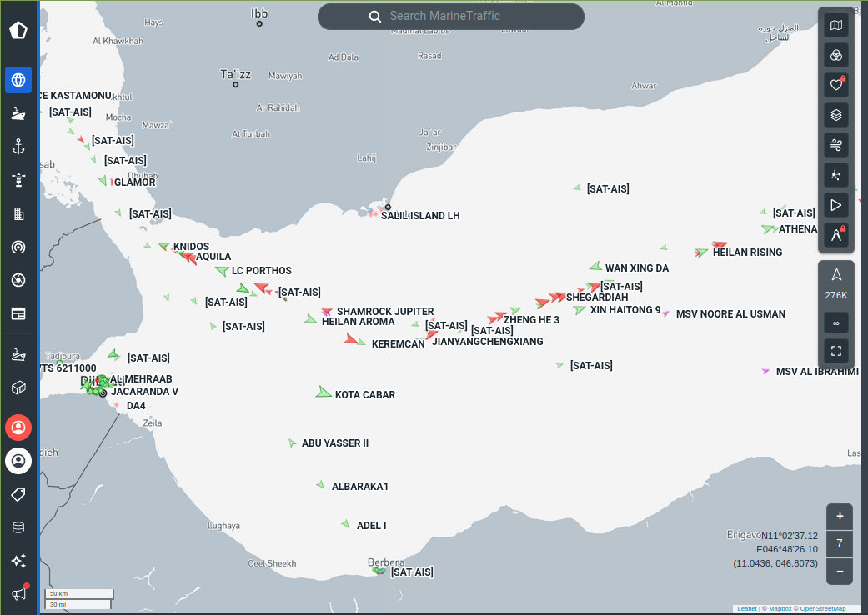
Task: Select the XIN HAITONG 9 vessel label
Action: tap(625, 310)
